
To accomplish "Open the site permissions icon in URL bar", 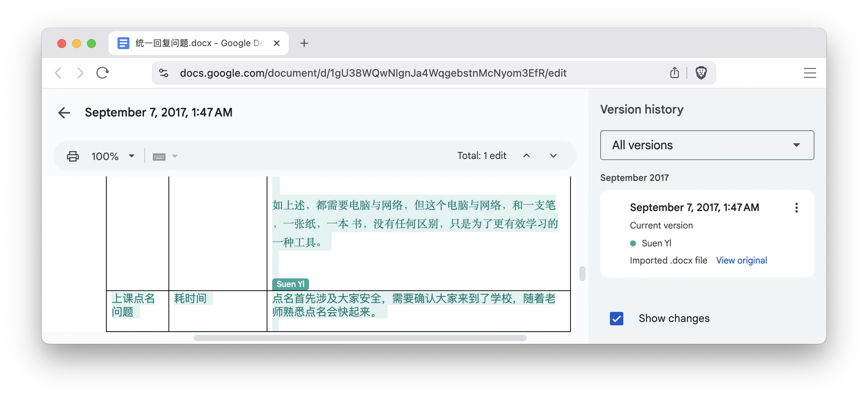I will tap(163, 73).
